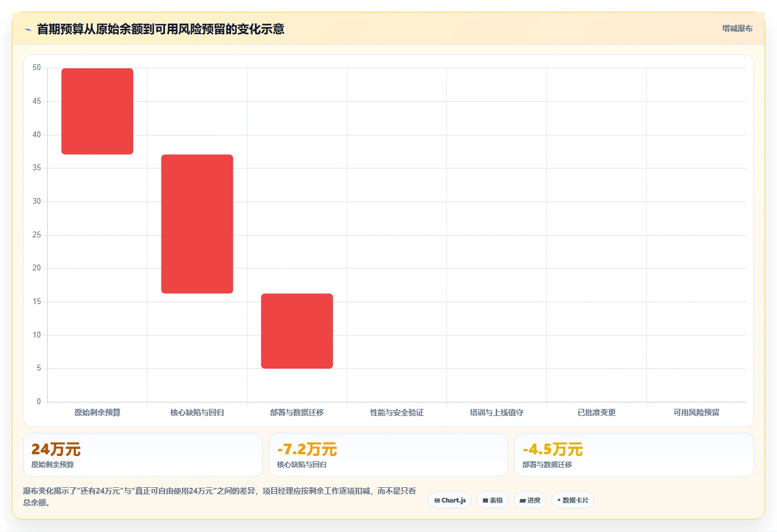The image size is (777, 532).
Task: Click the y-axis value 0
Action: [x=39, y=402]
